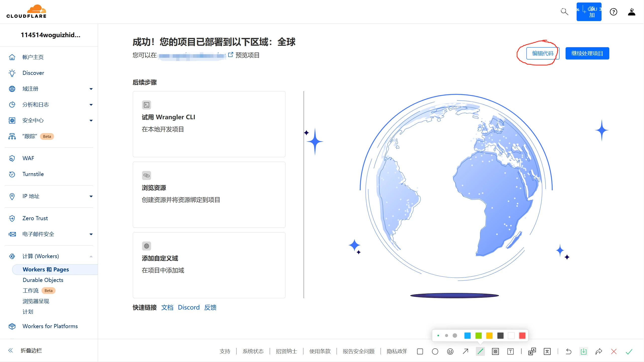Viewport: 644px width, 362px height.
Task: Open the help question mark icon
Action: tap(613, 12)
